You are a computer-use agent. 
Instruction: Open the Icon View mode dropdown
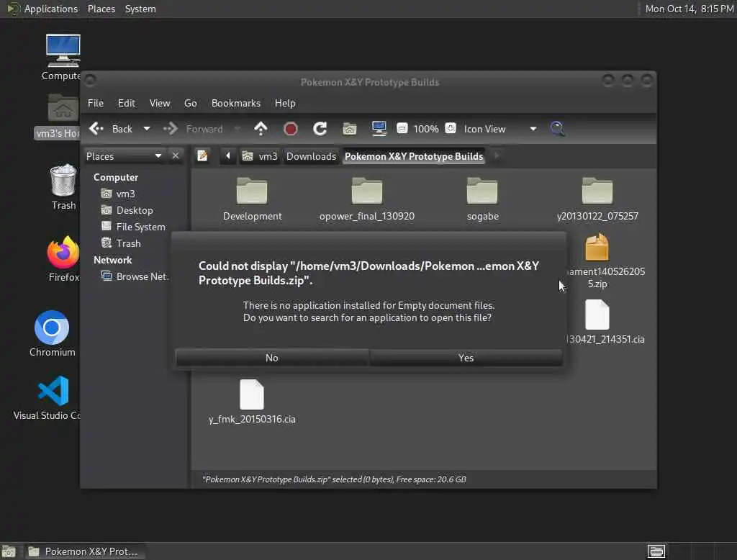(x=500, y=129)
